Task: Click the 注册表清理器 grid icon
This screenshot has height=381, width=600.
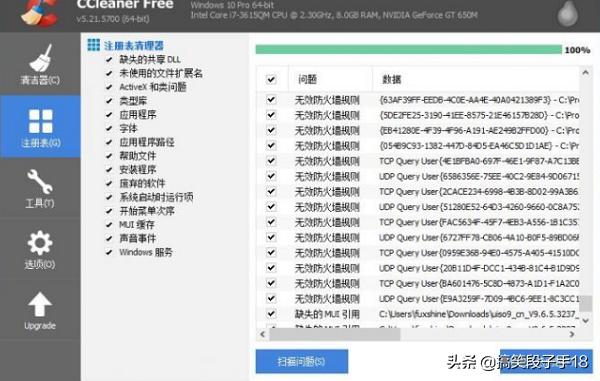Action: tap(93, 45)
